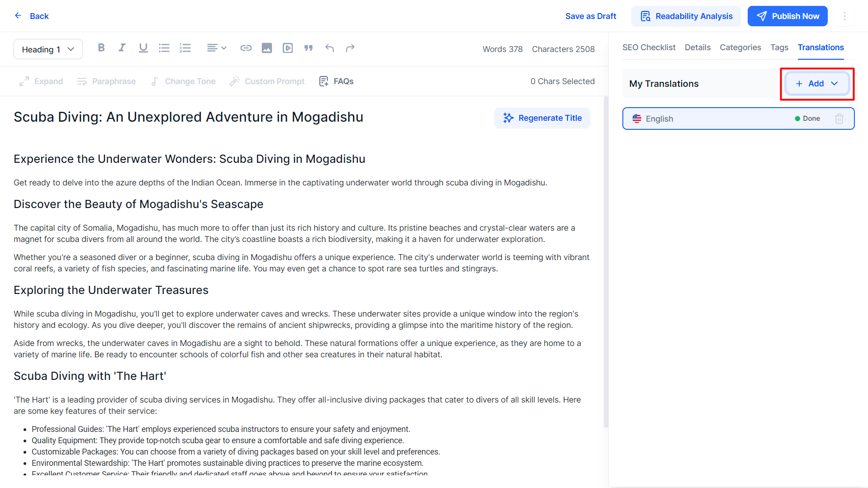
Task: Undo the last edit
Action: [329, 48]
